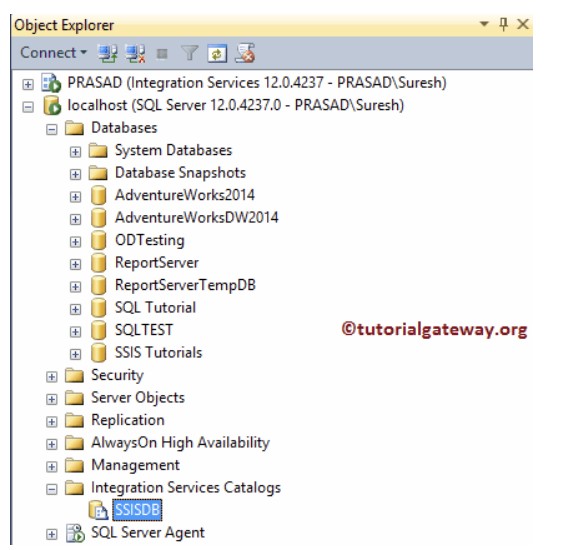Click the localhost SQL Server icon
Screen dimensions: 585x550
tap(52, 105)
